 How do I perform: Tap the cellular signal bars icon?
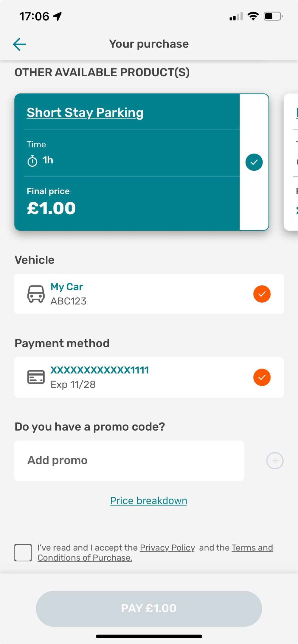point(236,16)
